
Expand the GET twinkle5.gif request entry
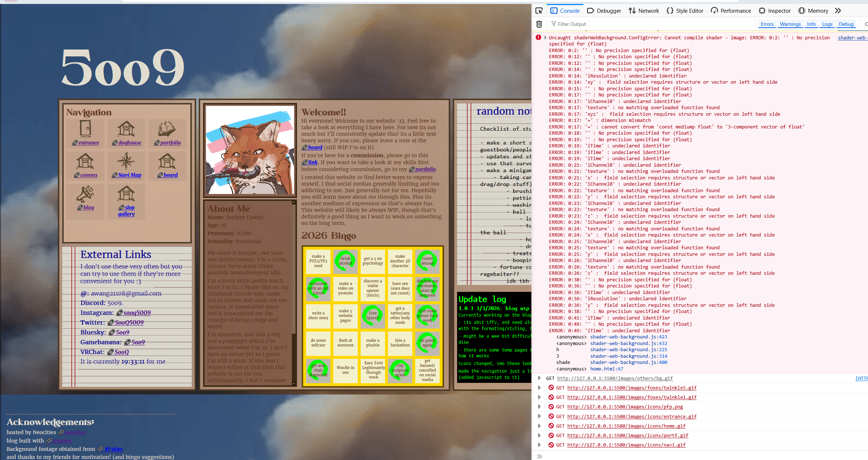tap(539, 388)
